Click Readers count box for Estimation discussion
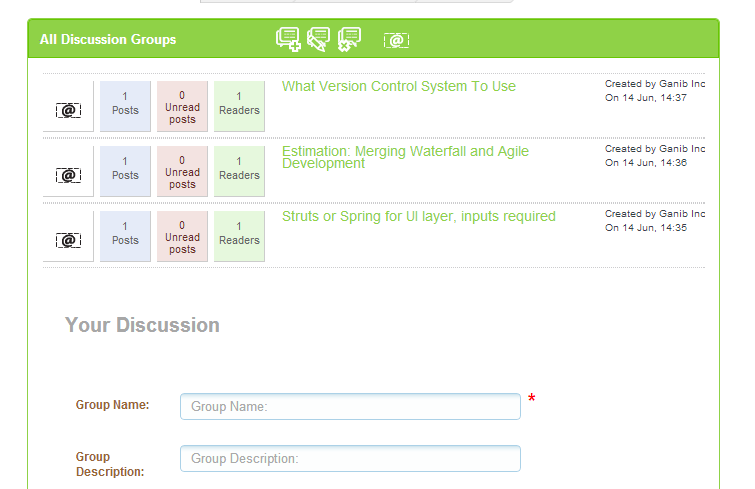Viewport: 755px width, 489px height. [239, 169]
